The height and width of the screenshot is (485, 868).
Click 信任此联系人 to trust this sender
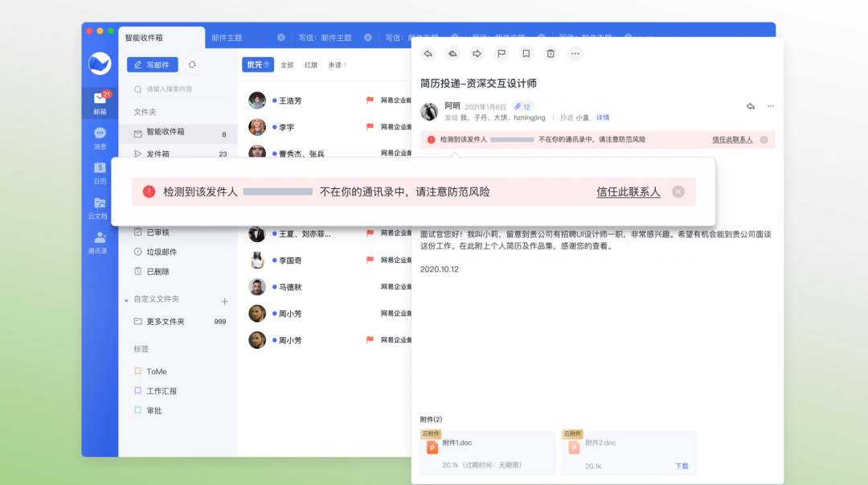628,191
